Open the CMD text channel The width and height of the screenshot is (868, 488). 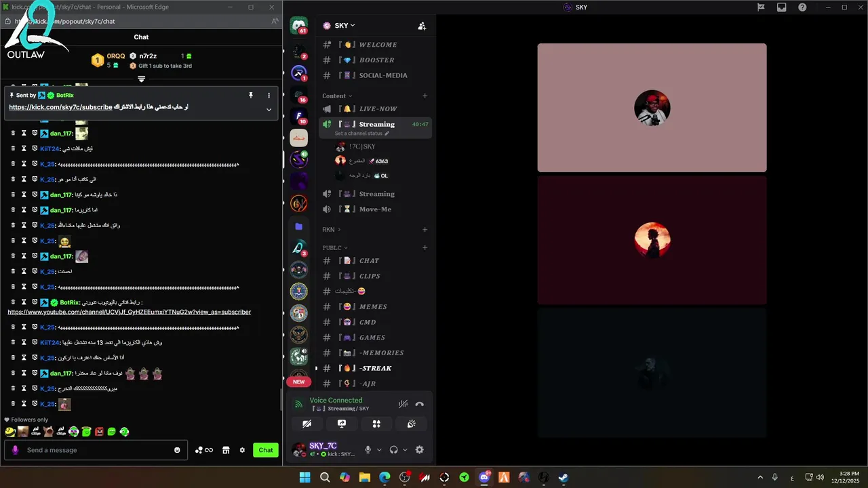click(375, 323)
